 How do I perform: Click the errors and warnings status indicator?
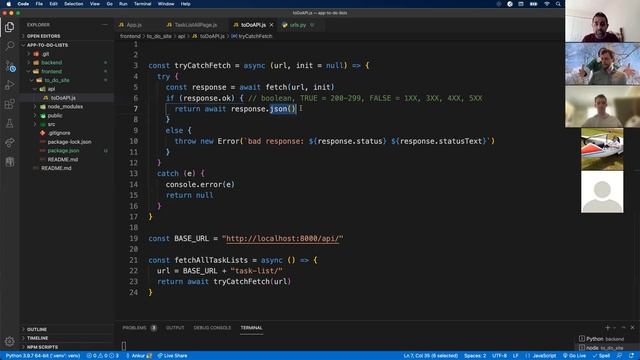103,356
